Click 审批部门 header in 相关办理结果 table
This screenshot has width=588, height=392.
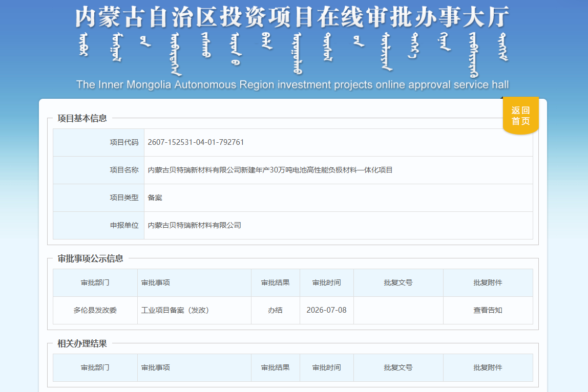point(95,367)
